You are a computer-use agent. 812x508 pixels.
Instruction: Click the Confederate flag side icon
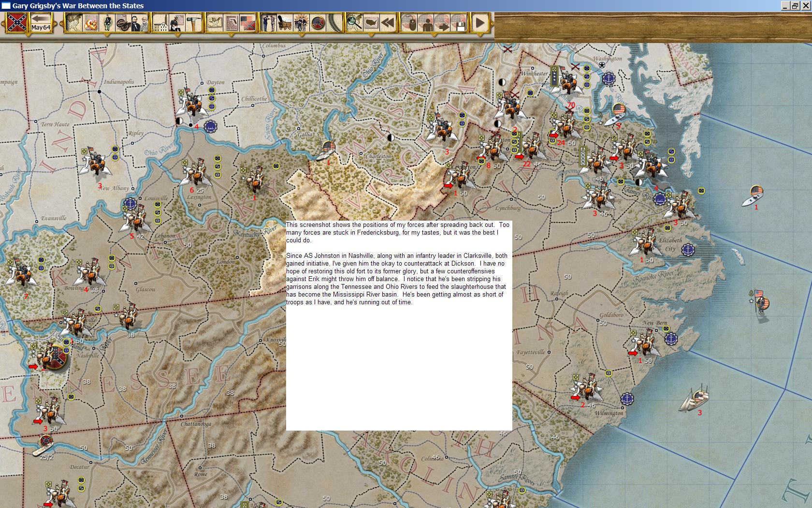click(x=16, y=23)
